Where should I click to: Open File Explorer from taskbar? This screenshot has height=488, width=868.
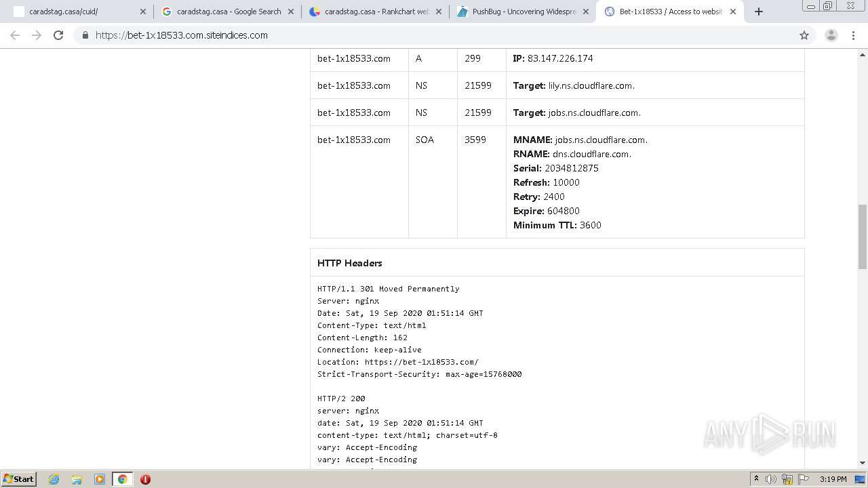[77, 479]
